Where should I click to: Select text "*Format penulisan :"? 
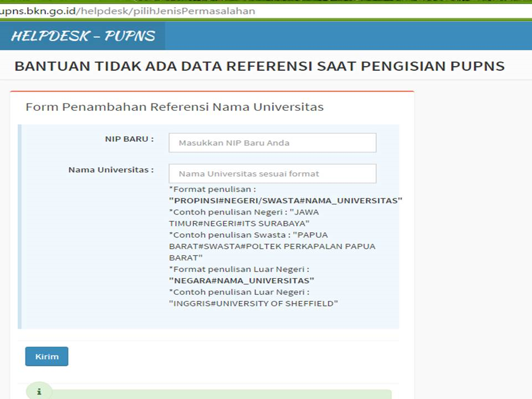(x=212, y=190)
